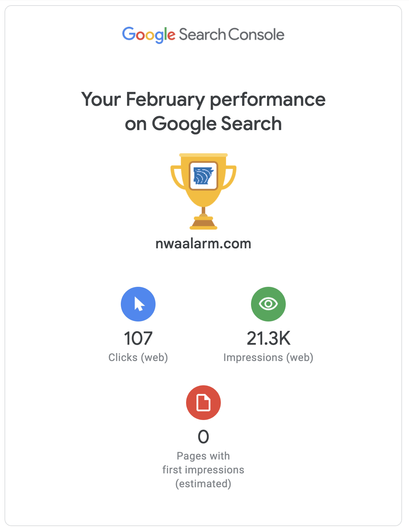Click the Clicks (web) label
The image size is (409, 532).
pyautogui.click(x=138, y=357)
